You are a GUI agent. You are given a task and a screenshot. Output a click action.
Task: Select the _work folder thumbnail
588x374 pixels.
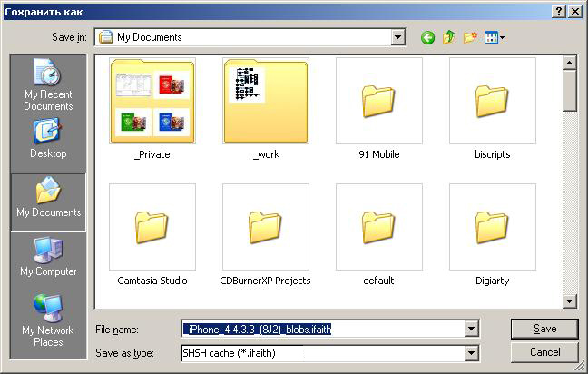(266, 101)
